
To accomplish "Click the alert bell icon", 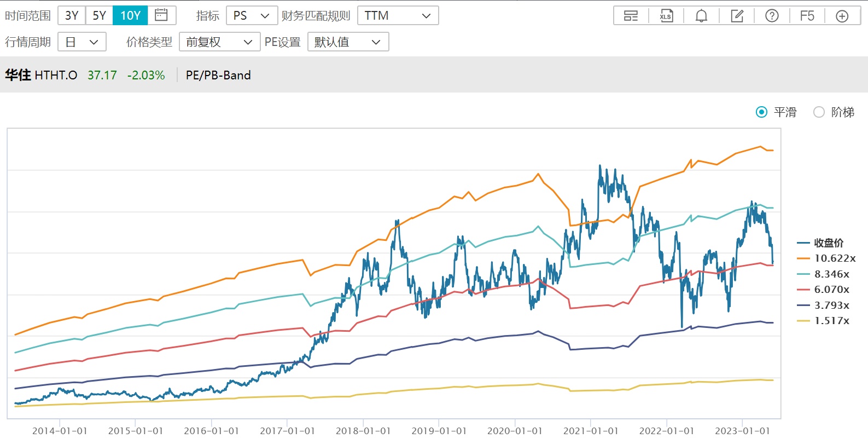I will [x=701, y=16].
